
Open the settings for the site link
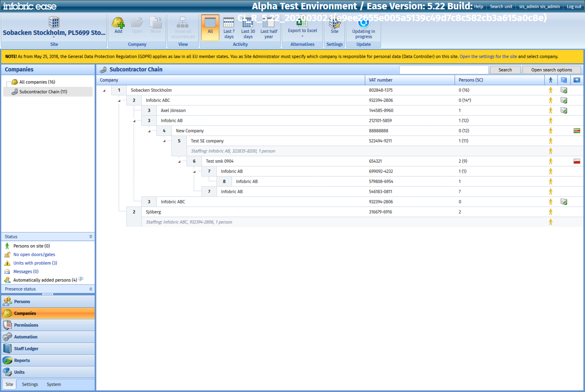tap(488, 56)
